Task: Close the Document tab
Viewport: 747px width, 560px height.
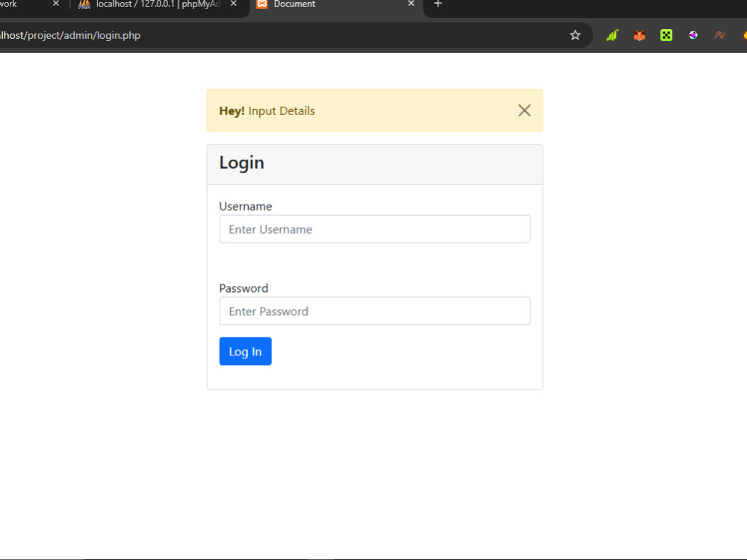Action: (411, 3)
